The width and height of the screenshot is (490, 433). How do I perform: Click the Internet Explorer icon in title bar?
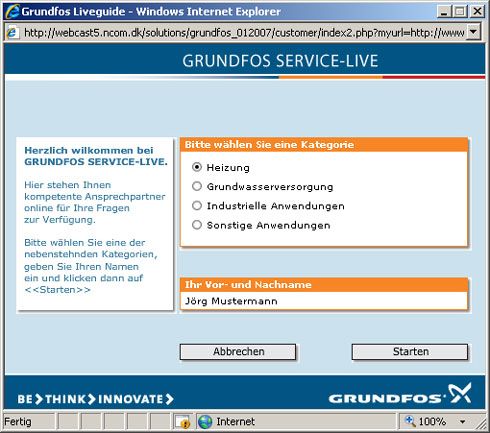tap(12, 12)
